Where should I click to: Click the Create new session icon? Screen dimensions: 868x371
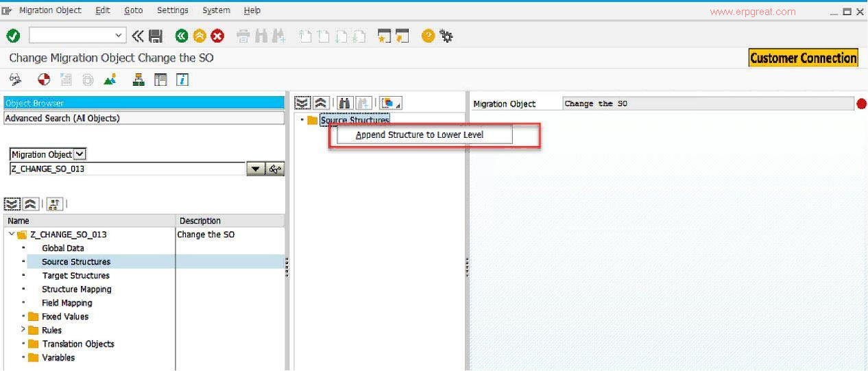tap(385, 36)
